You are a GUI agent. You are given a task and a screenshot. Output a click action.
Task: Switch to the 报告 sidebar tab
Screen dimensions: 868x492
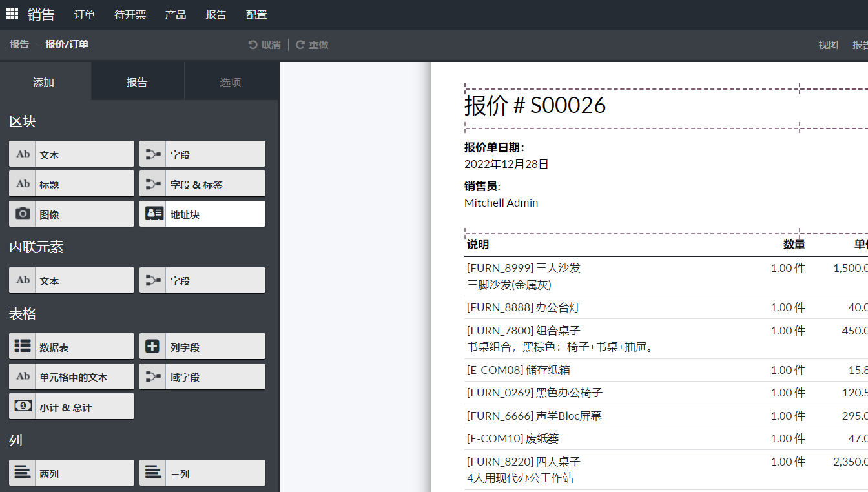click(x=137, y=82)
